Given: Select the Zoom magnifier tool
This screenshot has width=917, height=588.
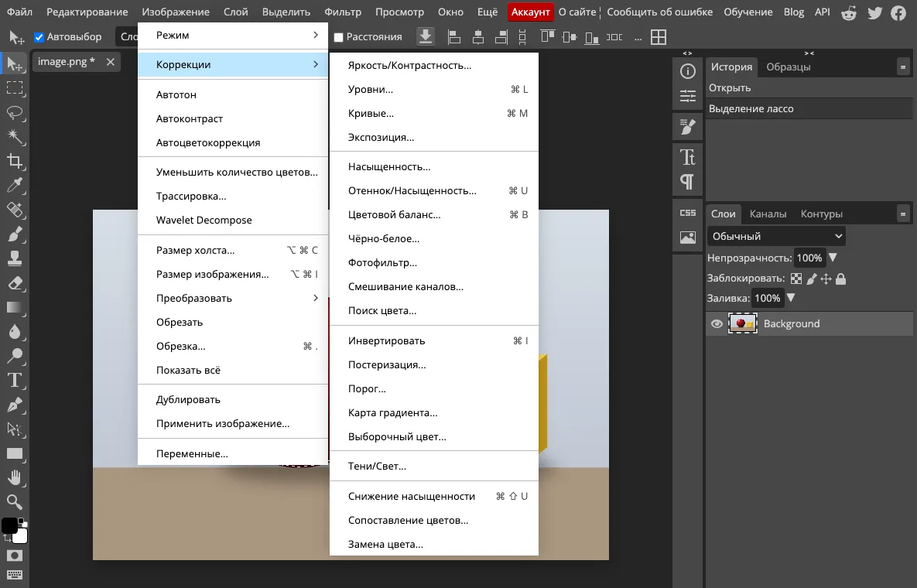Looking at the screenshot, I should pyautogui.click(x=15, y=501).
